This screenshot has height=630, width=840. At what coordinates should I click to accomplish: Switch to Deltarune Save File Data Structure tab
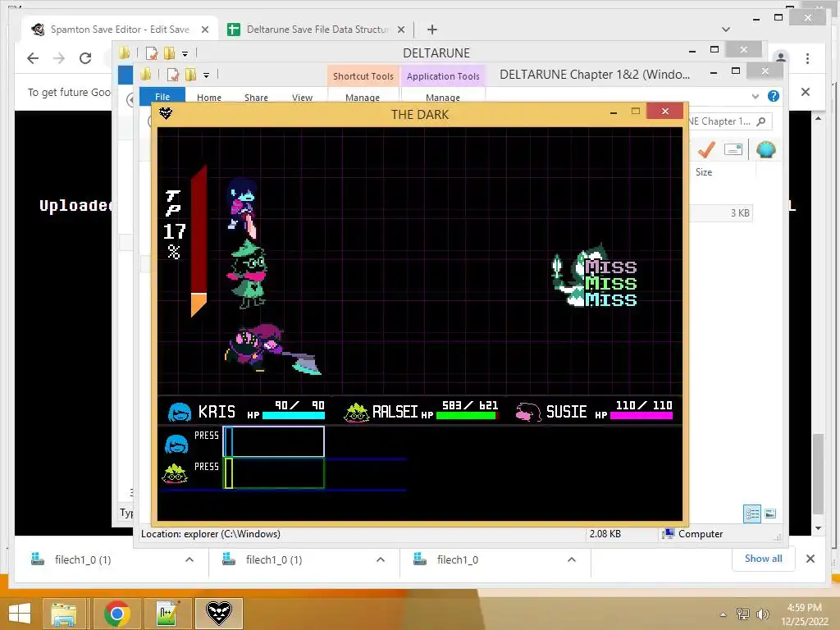[316, 30]
